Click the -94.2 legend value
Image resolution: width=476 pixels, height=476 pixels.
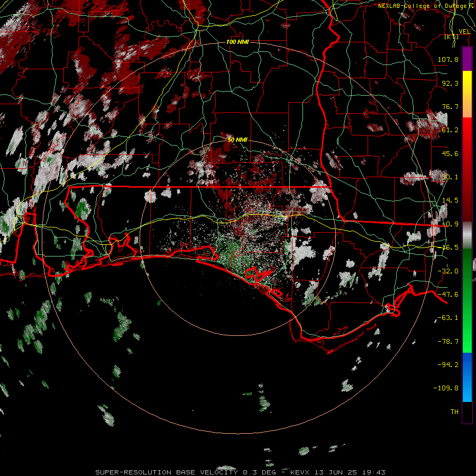click(x=448, y=364)
